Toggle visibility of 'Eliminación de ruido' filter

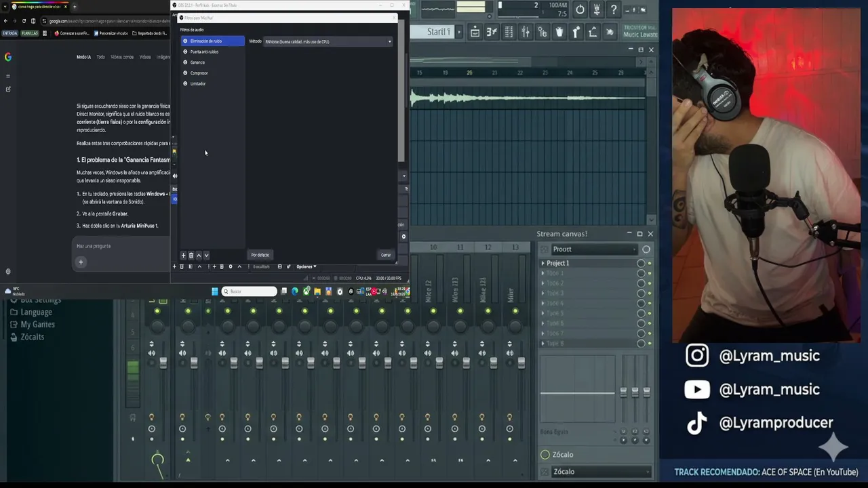185,41
